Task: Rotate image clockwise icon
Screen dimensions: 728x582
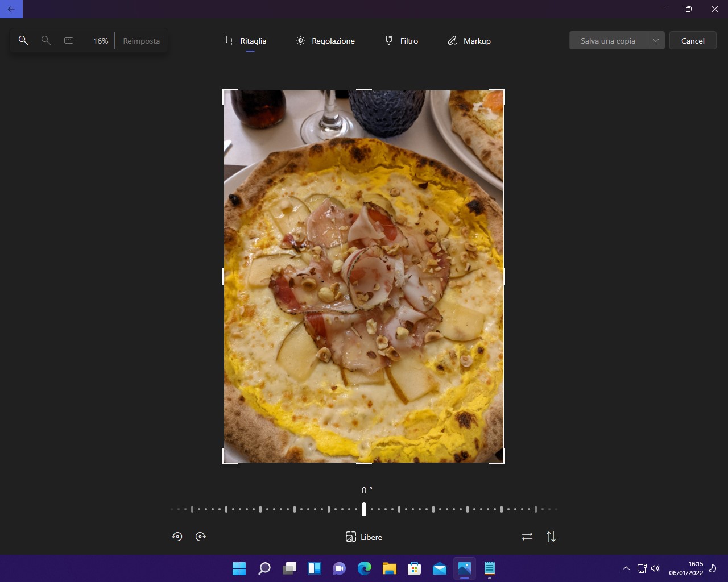Action: pos(200,536)
